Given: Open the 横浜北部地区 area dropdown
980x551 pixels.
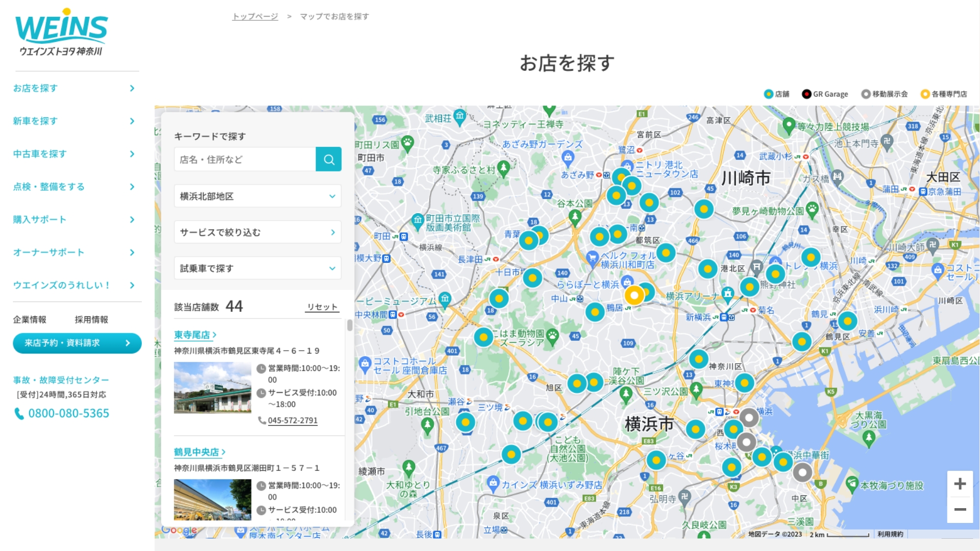Looking at the screenshot, I should pyautogui.click(x=257, y=196).
